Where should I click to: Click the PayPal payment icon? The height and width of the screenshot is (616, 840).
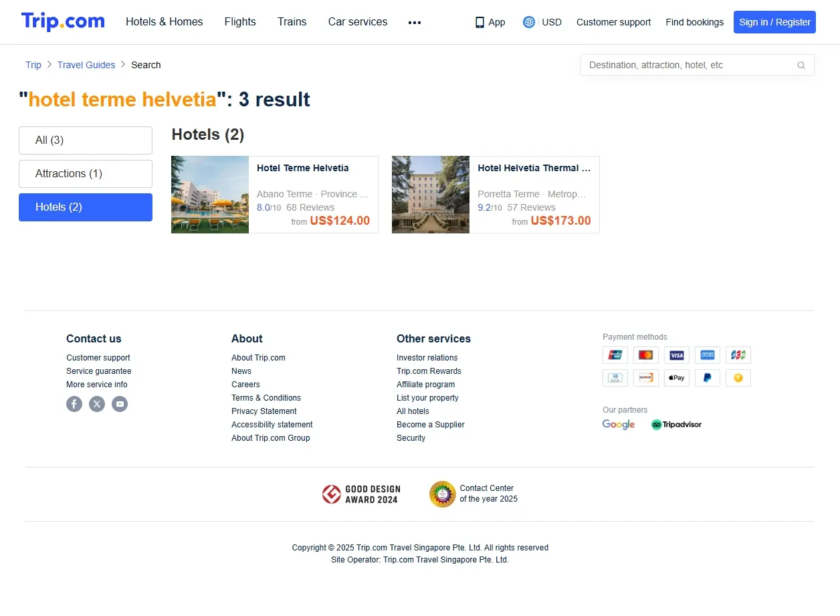click(708, 378)
